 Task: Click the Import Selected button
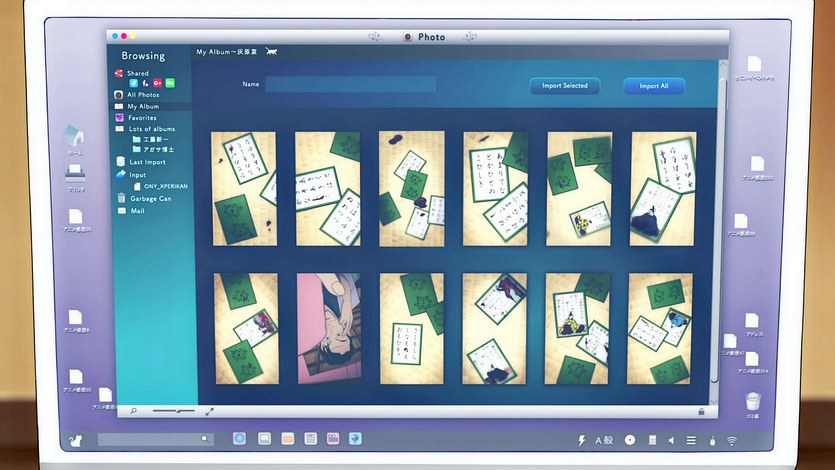pyautogui.click(x=565, y=86)
